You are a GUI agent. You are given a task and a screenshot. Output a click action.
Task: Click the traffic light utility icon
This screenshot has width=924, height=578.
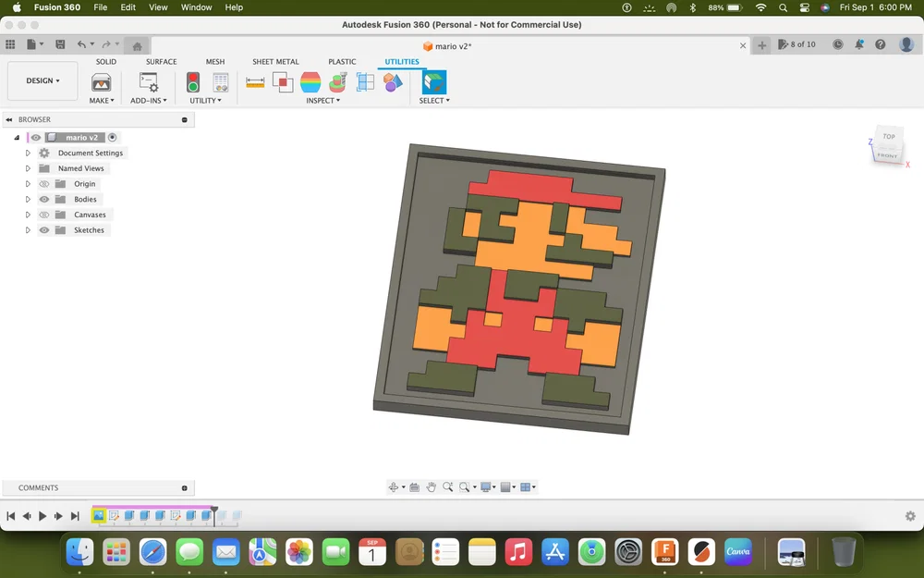pos(193,82)
